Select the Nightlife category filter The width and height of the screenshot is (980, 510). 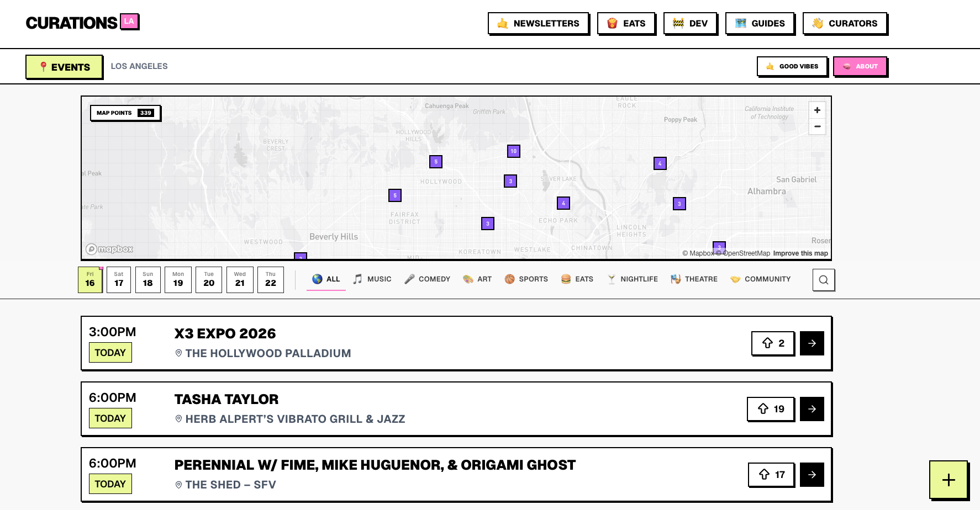[x=633, y=279]
